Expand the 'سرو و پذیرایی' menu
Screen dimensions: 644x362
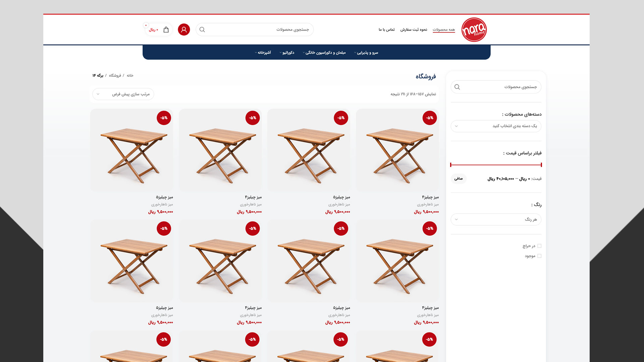366,53
